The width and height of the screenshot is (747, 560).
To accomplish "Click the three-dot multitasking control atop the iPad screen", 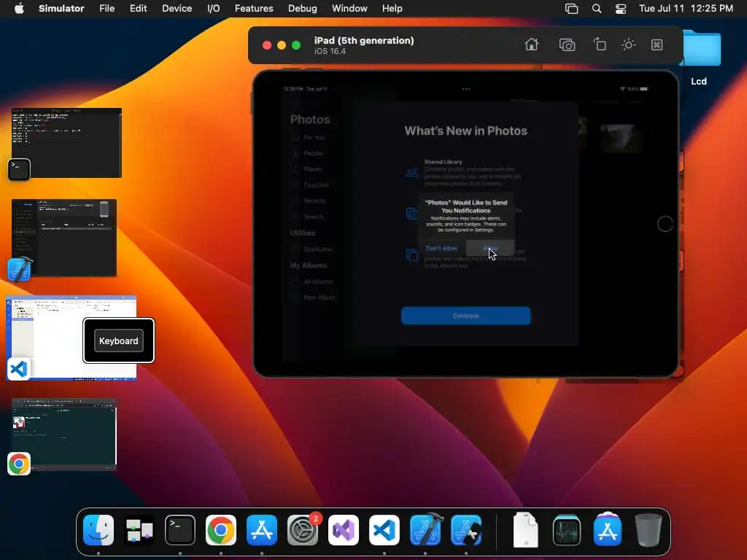I will click(x=466, y=89).
